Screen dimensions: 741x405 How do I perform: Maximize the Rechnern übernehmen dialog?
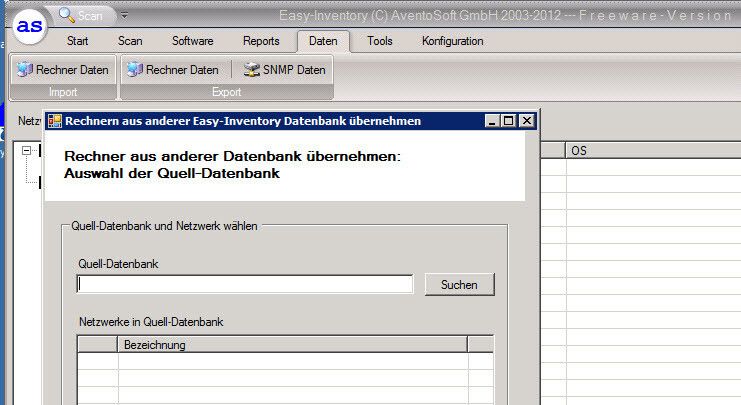[508, 121]
